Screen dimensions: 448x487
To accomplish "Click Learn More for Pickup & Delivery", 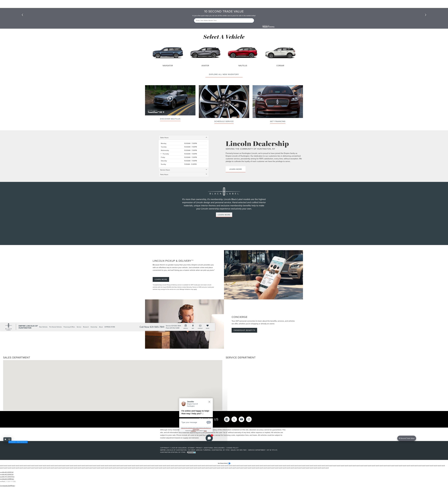I will [161, 279].
